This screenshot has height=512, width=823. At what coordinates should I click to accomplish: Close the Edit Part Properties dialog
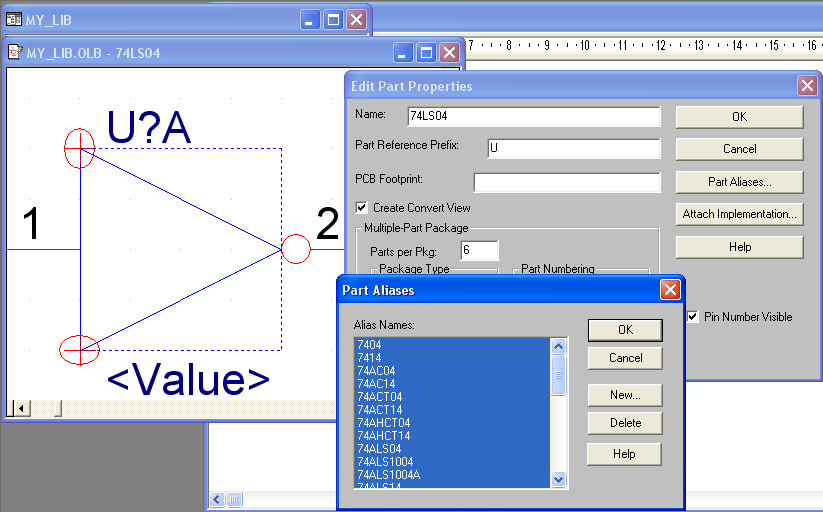[x=807, y=85]
